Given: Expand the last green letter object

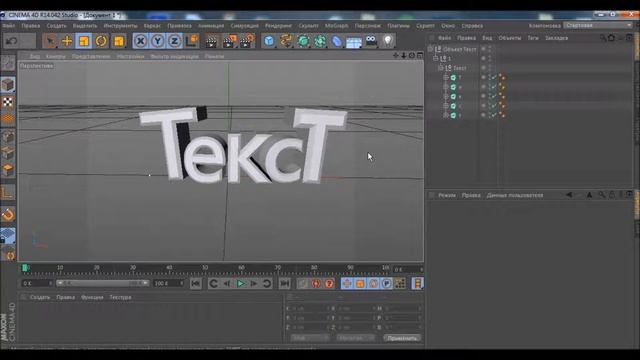Looking at the screenshot, I should 446,116.
